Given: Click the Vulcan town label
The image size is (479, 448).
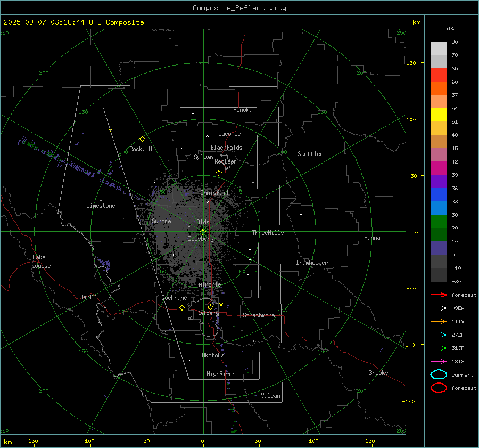Looking at the screenshot, I should (270, 396).
